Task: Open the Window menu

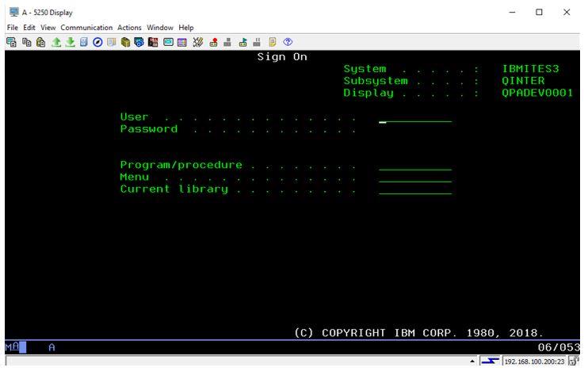Action: point(160,28)
